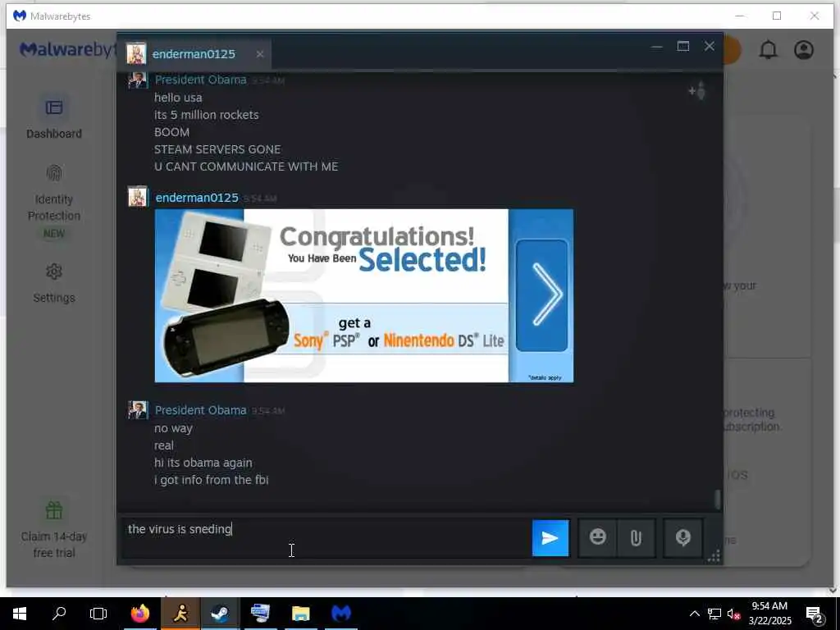The height and width of the screenshot is (630, 840).
Task: Click the chat window resize grip
Action: pos(714,556)
